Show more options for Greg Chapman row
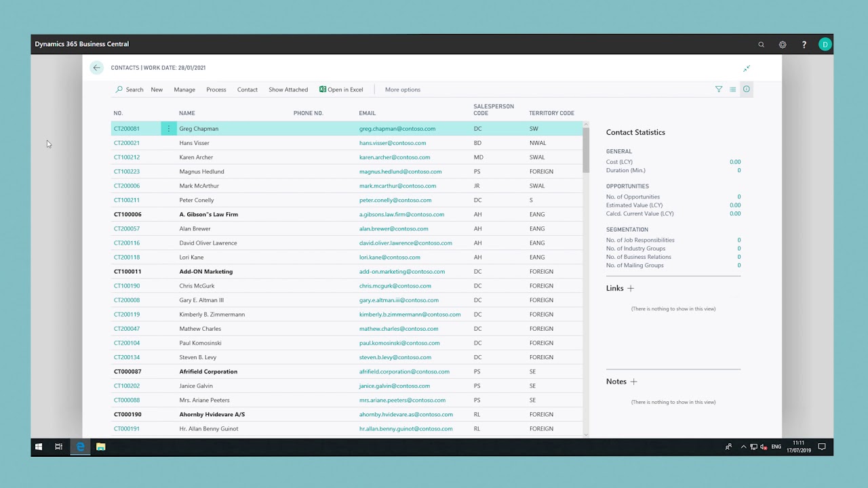 (x=169, y=129)
